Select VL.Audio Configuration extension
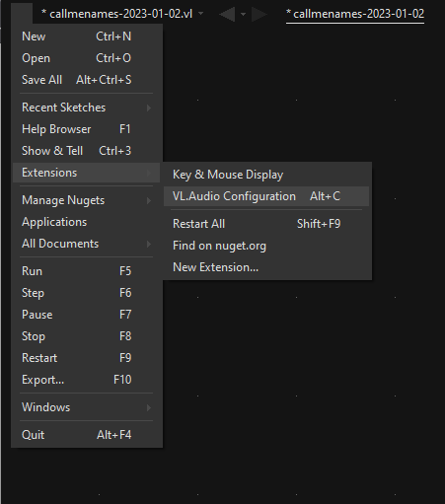Image resolution: width=445 pixels, height=504 pixels. (x=266, y=196)
